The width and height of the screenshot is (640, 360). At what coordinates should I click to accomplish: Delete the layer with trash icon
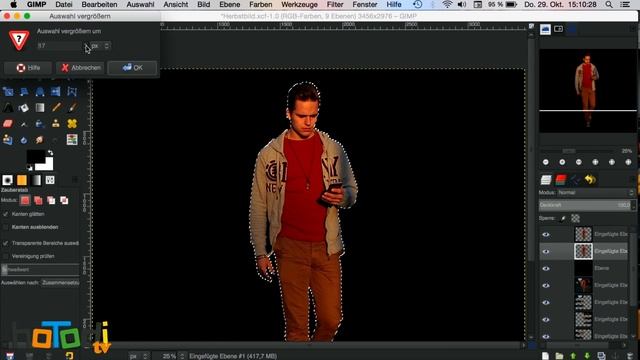click(631, 356)
